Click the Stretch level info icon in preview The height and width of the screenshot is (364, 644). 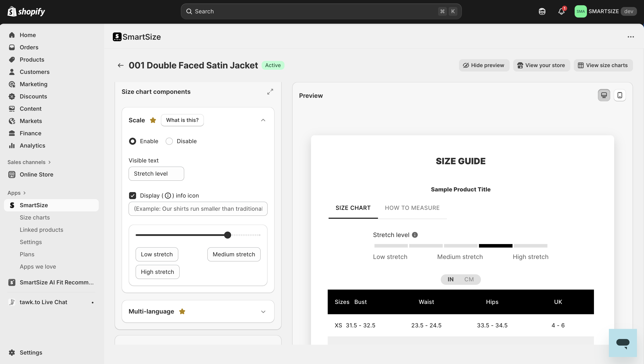click(x=415, y=235)
